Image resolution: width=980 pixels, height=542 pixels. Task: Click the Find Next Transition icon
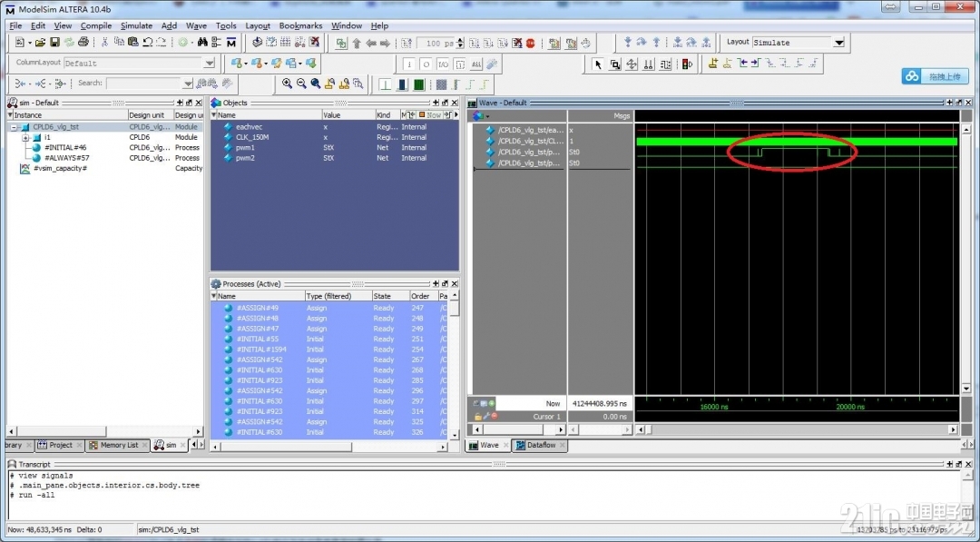(756, 64)
